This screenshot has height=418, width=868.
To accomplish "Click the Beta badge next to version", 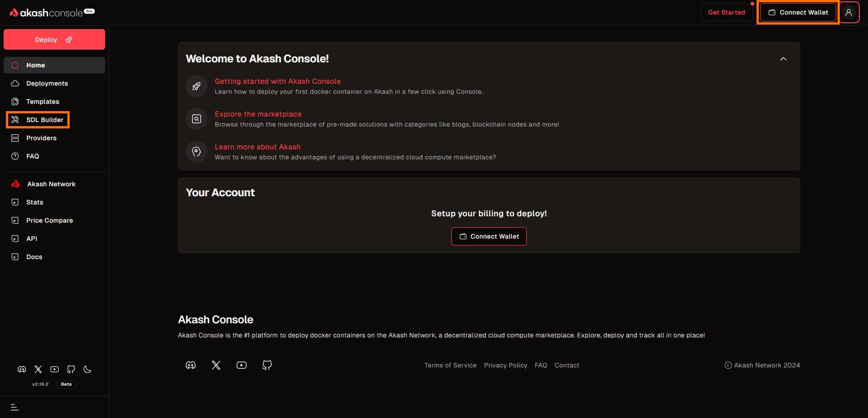I will click(x=66, y=384).
